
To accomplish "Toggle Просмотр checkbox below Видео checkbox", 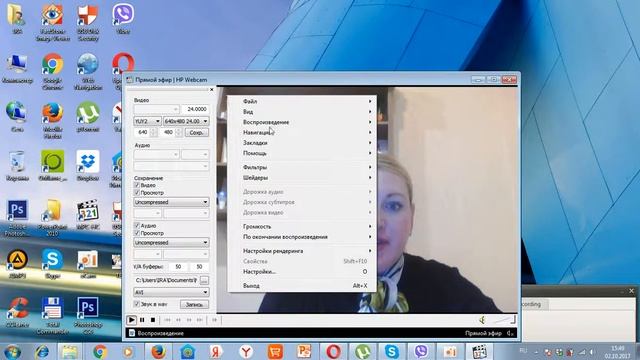I will (137, 193).
